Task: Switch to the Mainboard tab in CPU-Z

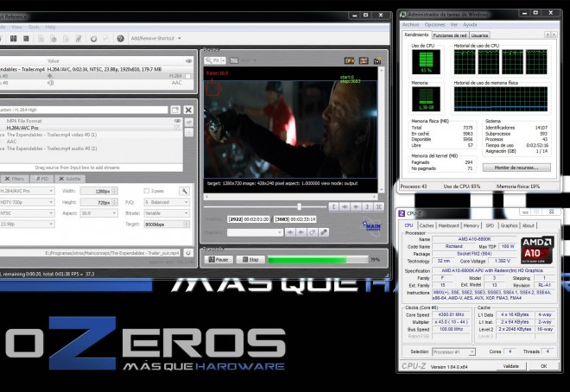Action: 448,225
